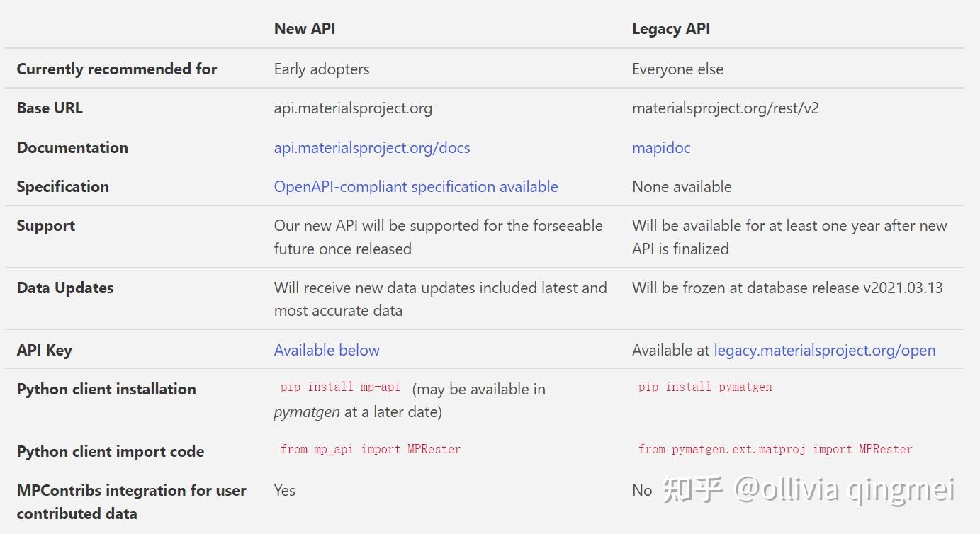Viewport: 980px width, 534px height.
Task: Select the pip install pymatgen code snippet
Action: [704, 387]
